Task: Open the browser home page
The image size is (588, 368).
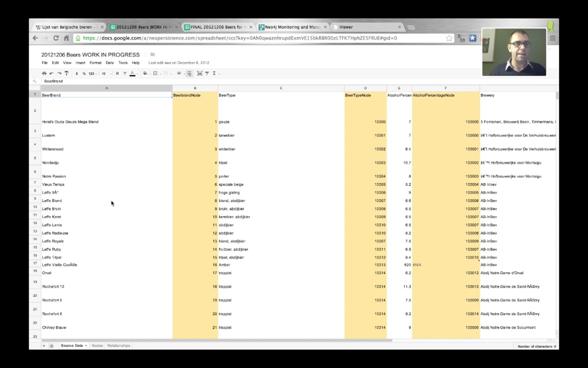Action: point(66,38)
